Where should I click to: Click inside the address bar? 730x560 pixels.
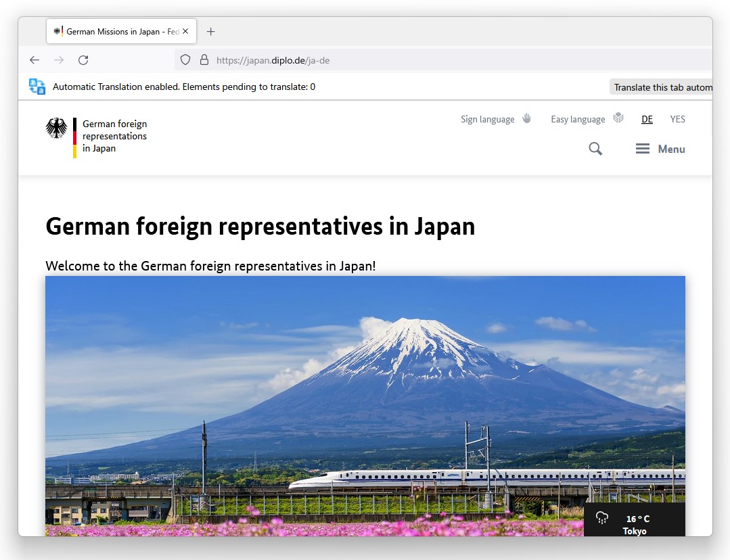(338, 60)
